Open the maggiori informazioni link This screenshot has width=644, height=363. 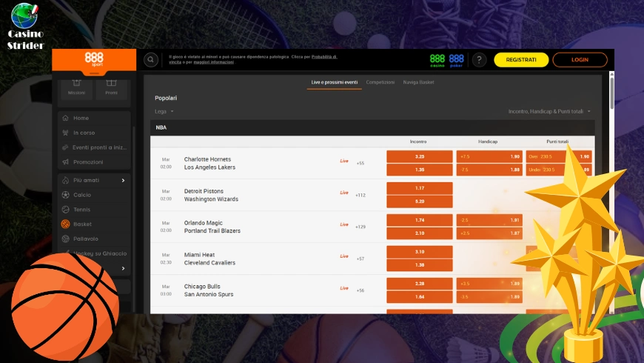214,62
